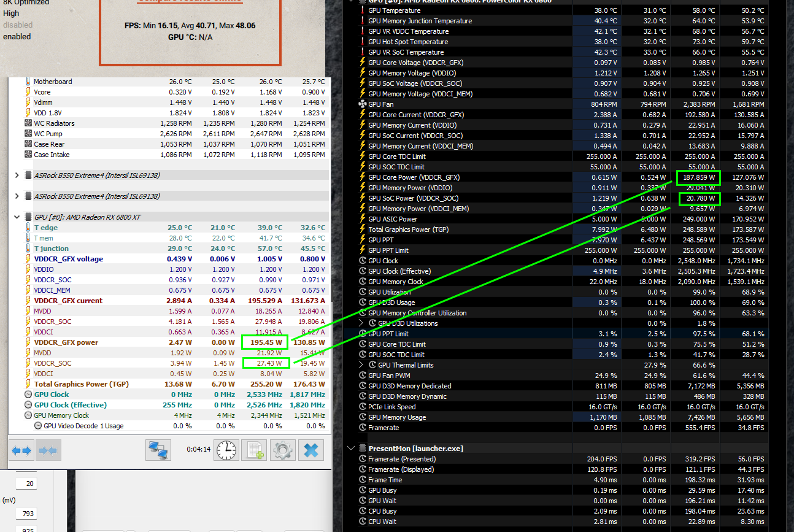Click the thermometer icon beside Motherboard
This screenshot has height=532, width=794.
pos(28,82)
